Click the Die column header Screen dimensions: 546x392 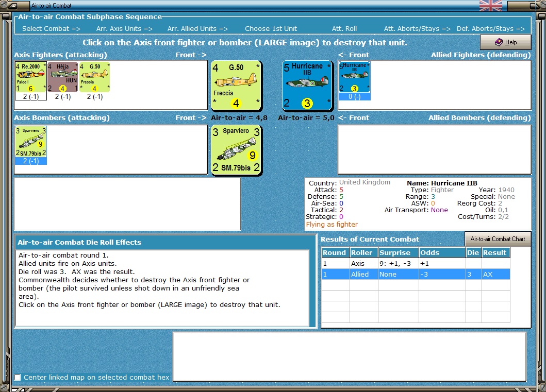coord(474,252)
